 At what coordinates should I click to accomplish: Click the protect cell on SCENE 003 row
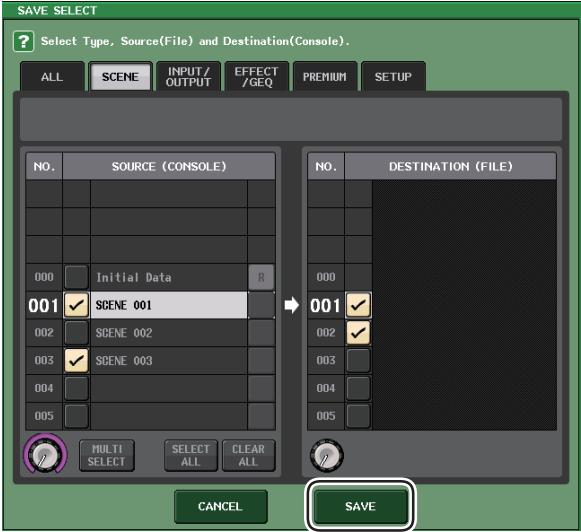(261, 360)
